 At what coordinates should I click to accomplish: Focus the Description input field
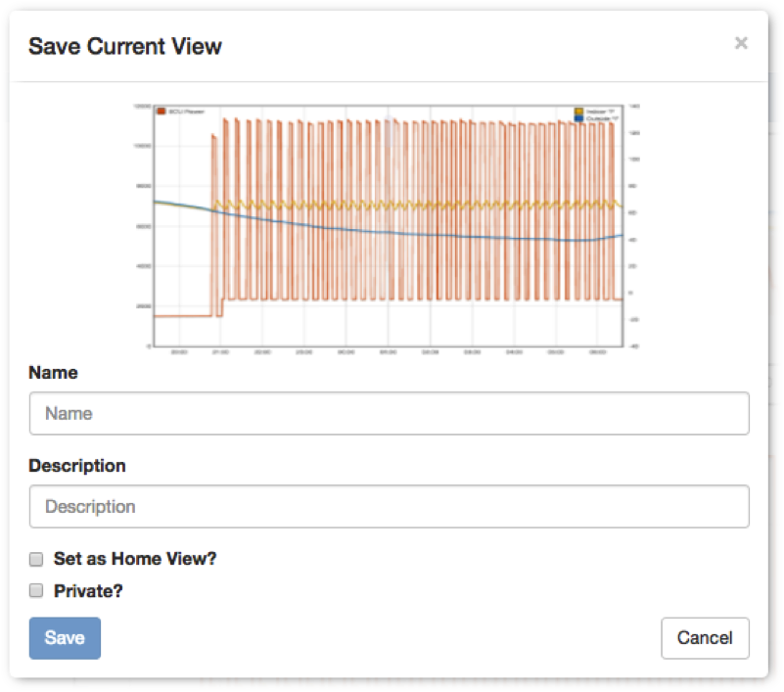click(389, 506)
